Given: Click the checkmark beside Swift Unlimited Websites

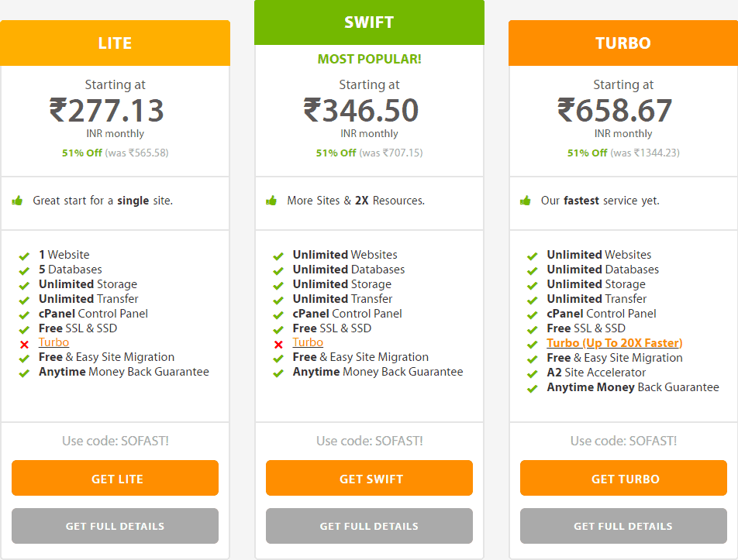Looking at the screenshot, I should pos(278,256).
